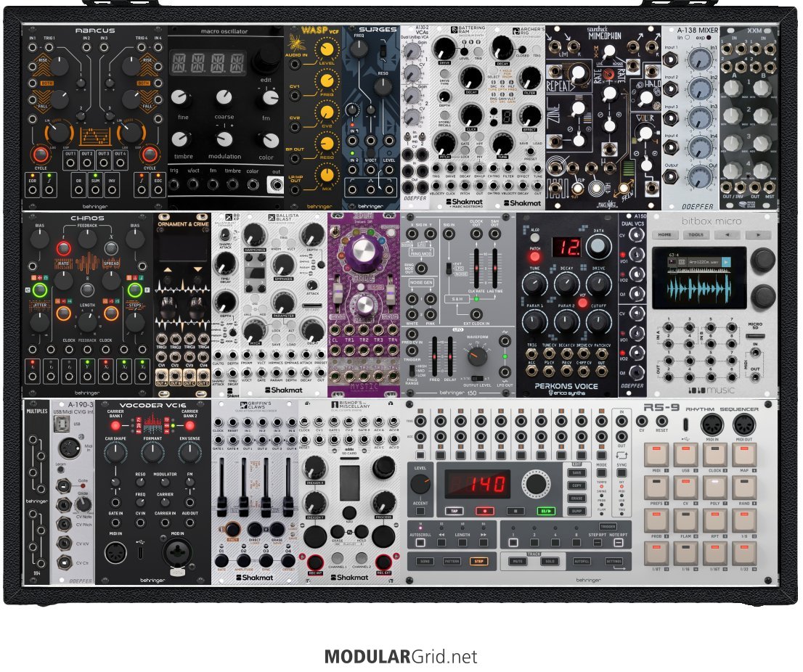Toggle the RS-9 AUTOSCROLL button
The image size is (803, 672).
click(420, 543)
